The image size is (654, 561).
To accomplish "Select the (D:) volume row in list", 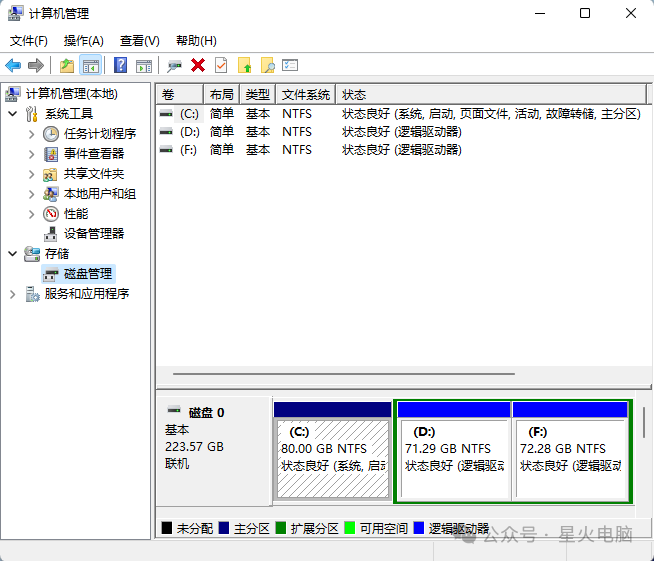I will click(311, 132).
